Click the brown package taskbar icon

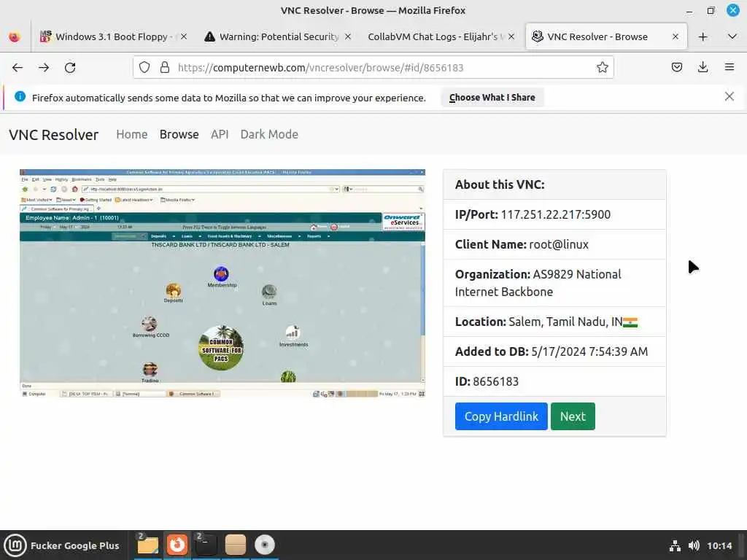click(x=236, y=545)
